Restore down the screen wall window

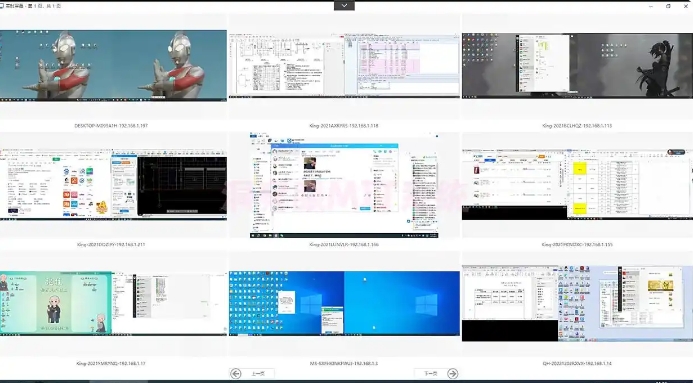pos(668,6)
